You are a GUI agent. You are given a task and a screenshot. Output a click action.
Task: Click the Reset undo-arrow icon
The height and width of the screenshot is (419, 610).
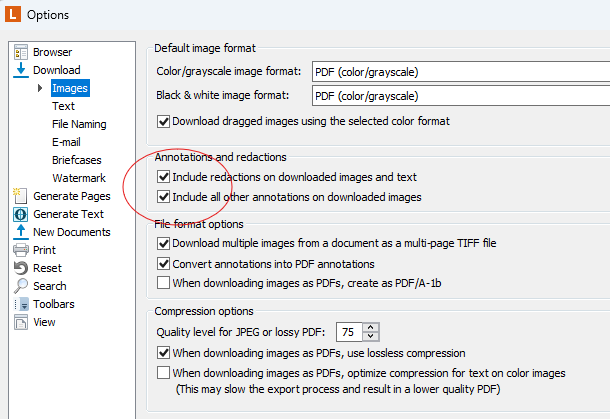point(21,268)
